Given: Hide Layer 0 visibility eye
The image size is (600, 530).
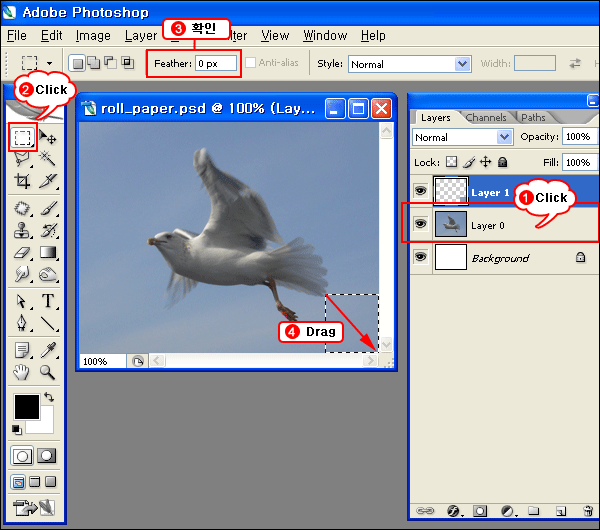Looking at the screenshot, I should pos(421,223).
